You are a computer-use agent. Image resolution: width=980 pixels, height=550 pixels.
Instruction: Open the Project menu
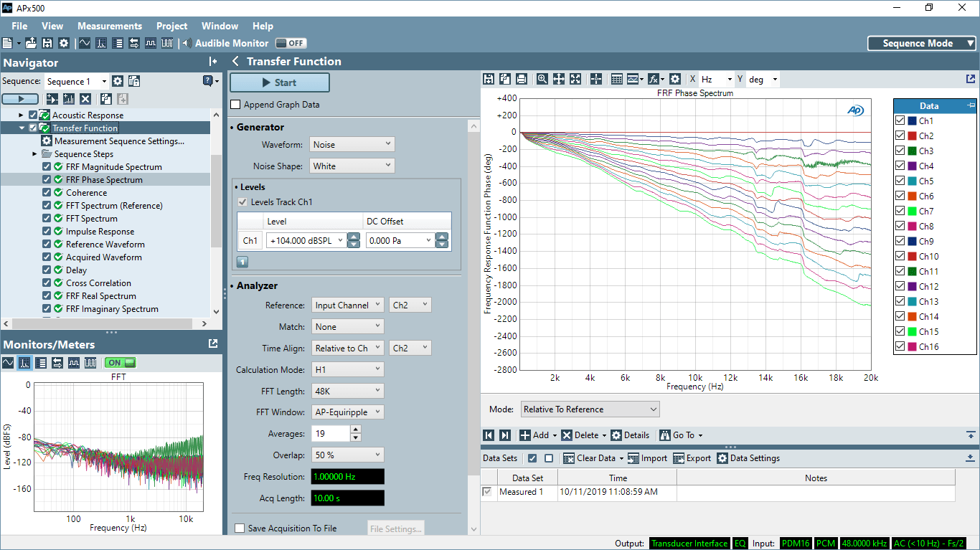(172, 26)
